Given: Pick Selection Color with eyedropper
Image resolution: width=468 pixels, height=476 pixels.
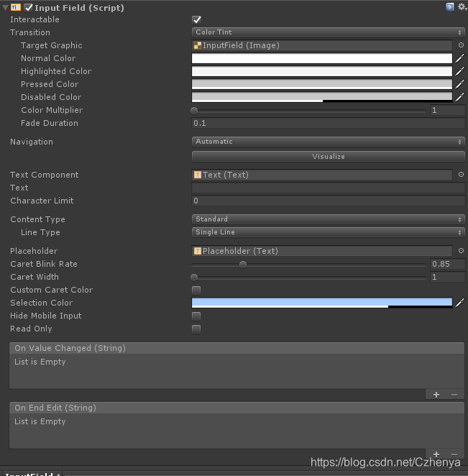Looking at the screenshot, I should click(460, 303).
